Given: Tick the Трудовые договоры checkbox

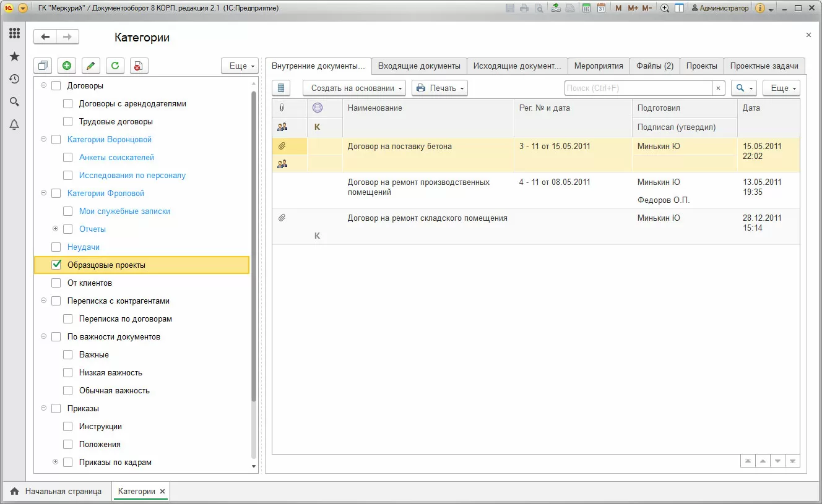Looking at the screenshot, I should click(68, 122).
